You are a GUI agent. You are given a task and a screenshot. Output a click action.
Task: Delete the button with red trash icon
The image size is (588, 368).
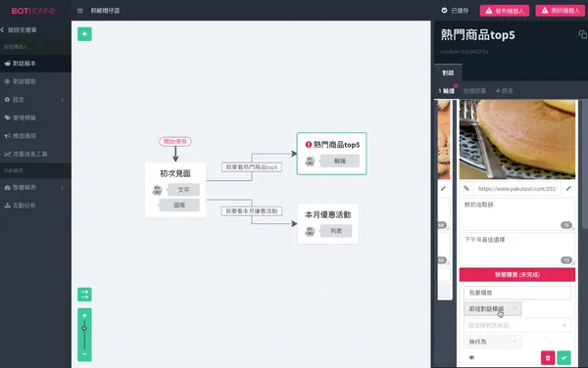[x=548, y=357]
